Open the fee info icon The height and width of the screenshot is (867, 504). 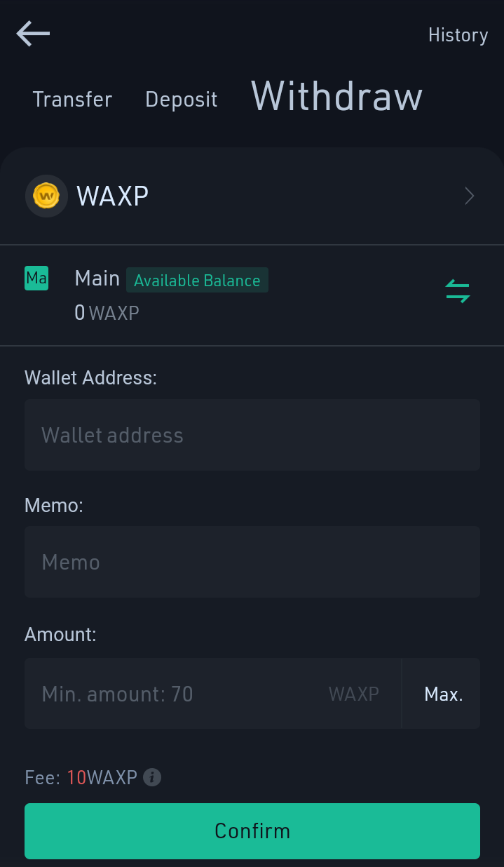(152, 777)
